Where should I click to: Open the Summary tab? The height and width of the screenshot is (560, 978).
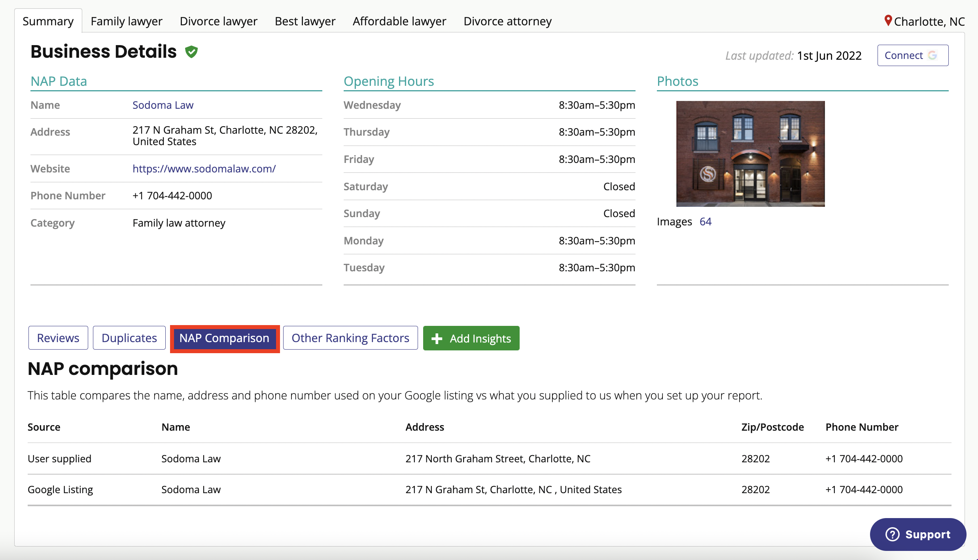[48, 21]
